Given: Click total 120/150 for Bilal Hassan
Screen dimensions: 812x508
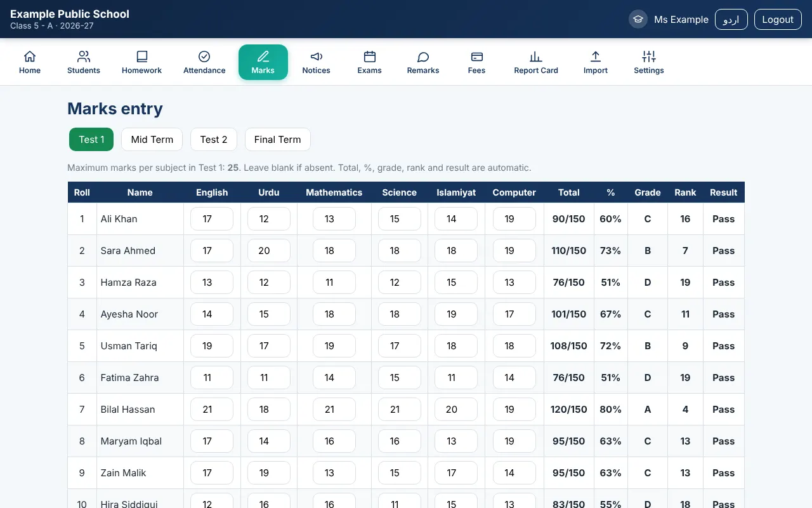Looking at the screenshot, I should click(569, 409).
